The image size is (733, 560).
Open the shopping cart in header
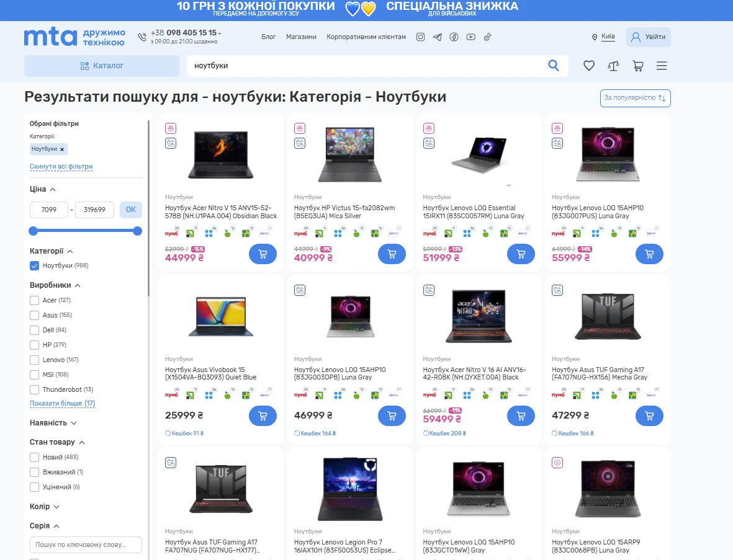(637, 66)
